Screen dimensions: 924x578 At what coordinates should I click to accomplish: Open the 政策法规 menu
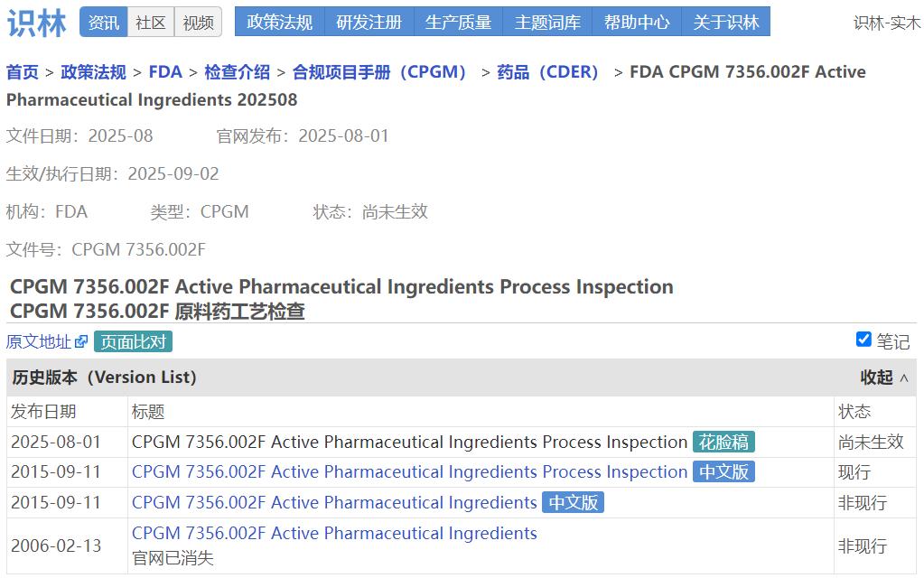coord(279,23)
